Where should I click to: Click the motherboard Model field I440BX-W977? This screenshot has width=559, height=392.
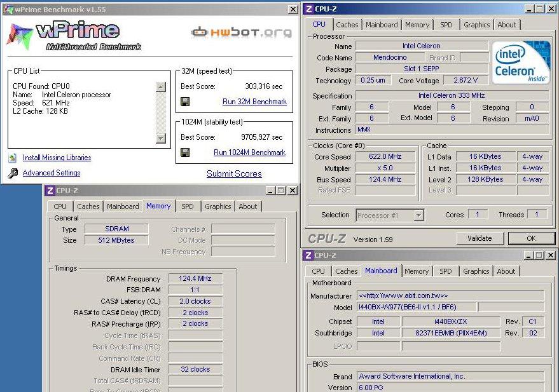417,307
